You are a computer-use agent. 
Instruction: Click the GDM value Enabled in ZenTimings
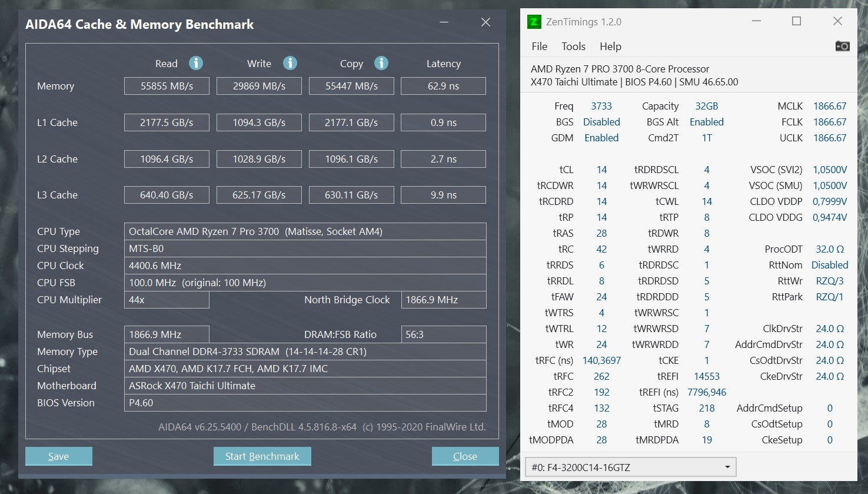(x=601, y=138)
